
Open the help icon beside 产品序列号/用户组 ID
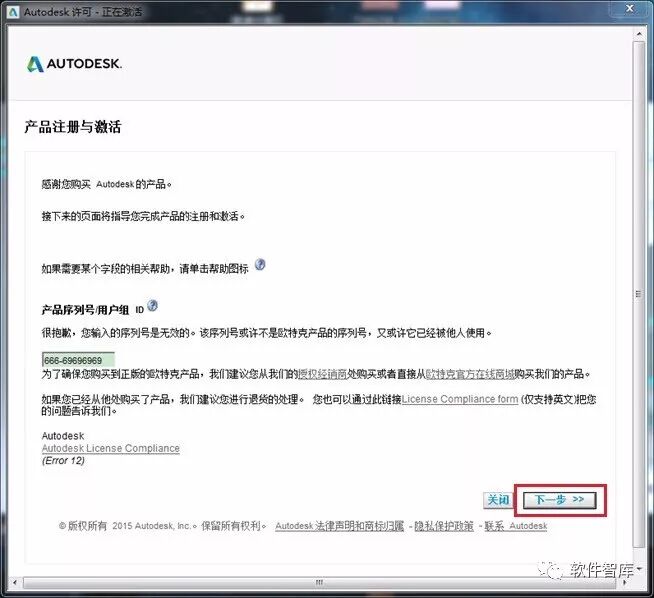coord(153,306)
